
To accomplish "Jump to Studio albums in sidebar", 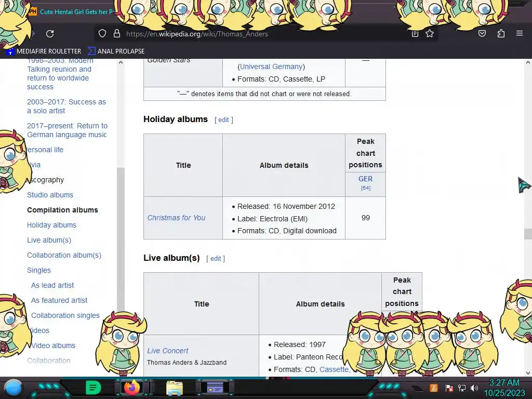I will click(50, 195).
